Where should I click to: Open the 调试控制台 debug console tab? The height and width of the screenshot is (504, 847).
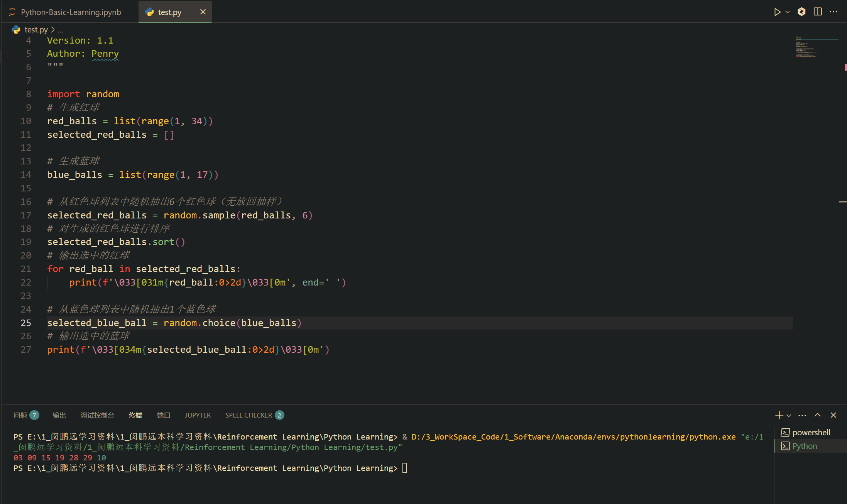(x=97, y=415)
